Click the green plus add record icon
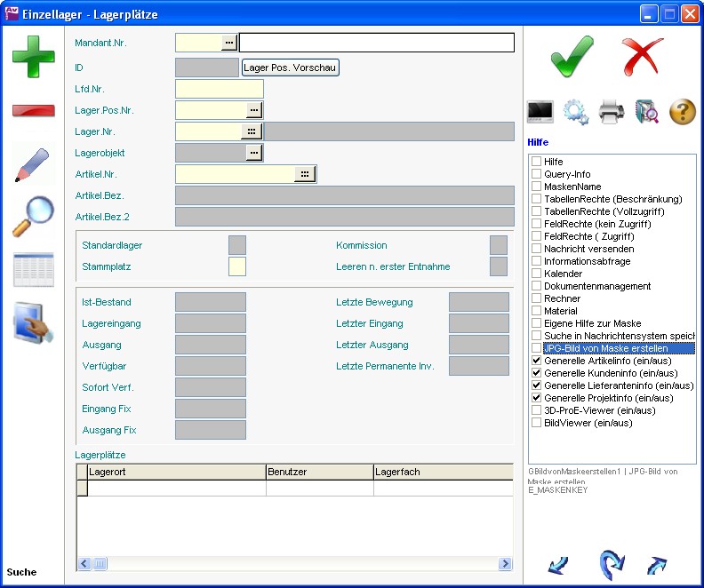 tap(33, 57)
